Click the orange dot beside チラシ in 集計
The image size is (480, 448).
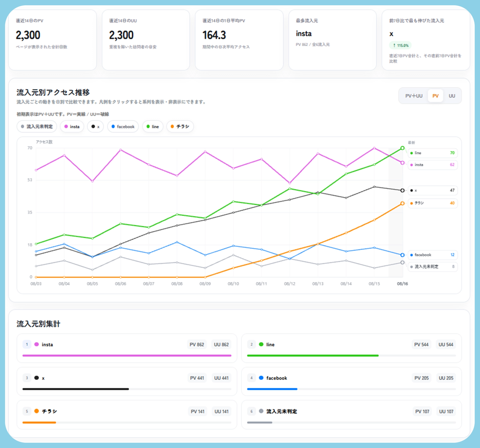pyautogui.click(x=36, y=411)
